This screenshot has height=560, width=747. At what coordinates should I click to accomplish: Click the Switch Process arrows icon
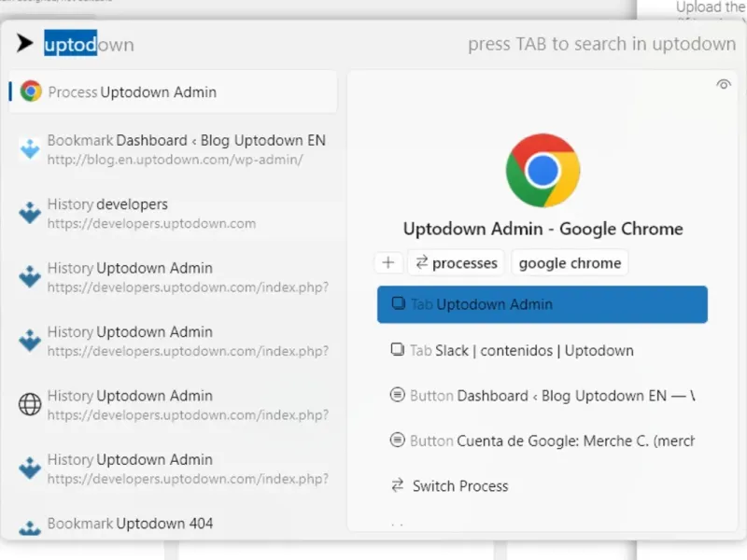pos(398,485)
